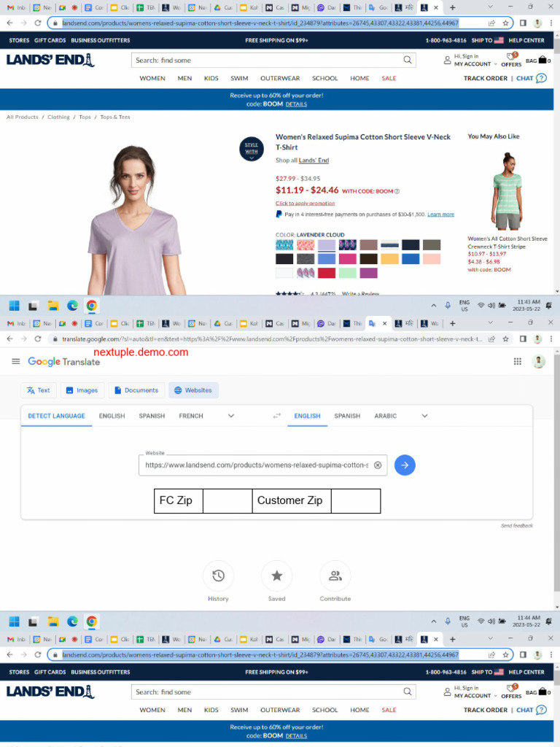Click the 11:44 AM clock in the taskbar

coord(528,622)
